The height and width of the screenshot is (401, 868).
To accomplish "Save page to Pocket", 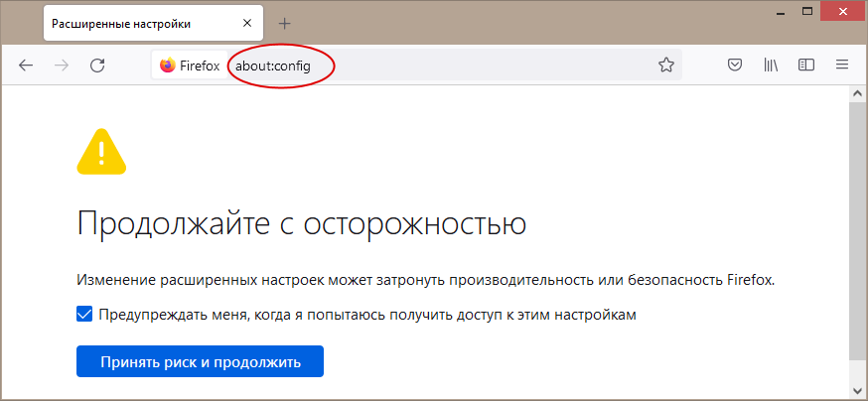I will pos(735,66).
